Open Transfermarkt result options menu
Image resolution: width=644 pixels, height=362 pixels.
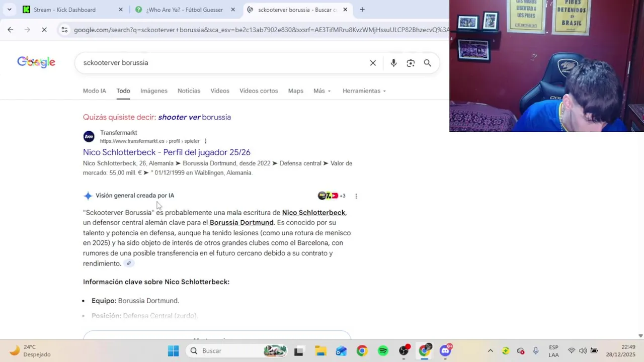(x=205, y=141)
